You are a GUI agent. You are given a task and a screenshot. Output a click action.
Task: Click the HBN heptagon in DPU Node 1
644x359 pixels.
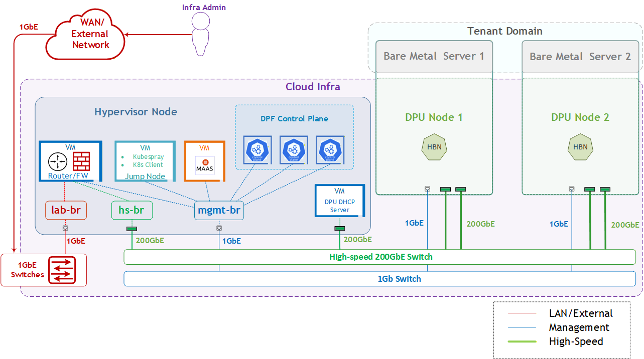click(x=433, y=147)
